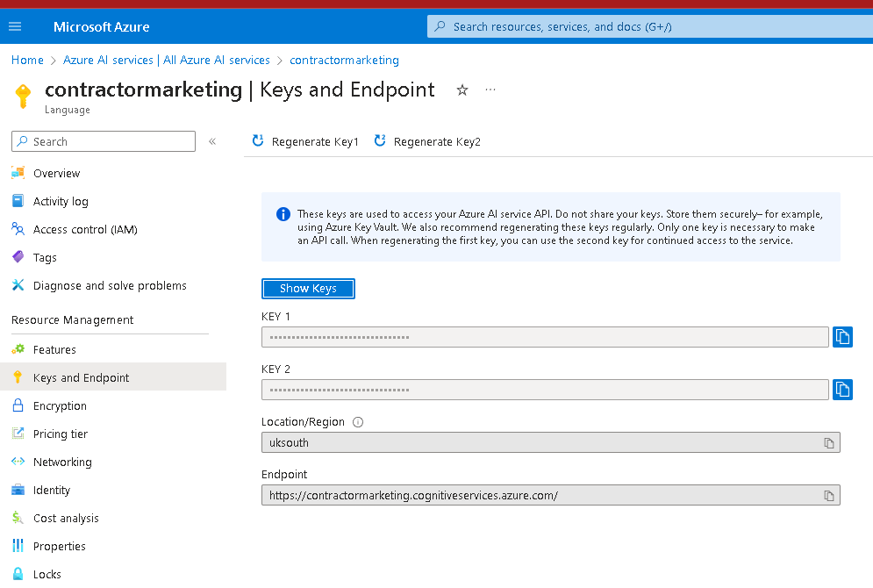
Task: Show Location/Region info tooltip icon
Action: pyautogui.click(x=358, y=422)
